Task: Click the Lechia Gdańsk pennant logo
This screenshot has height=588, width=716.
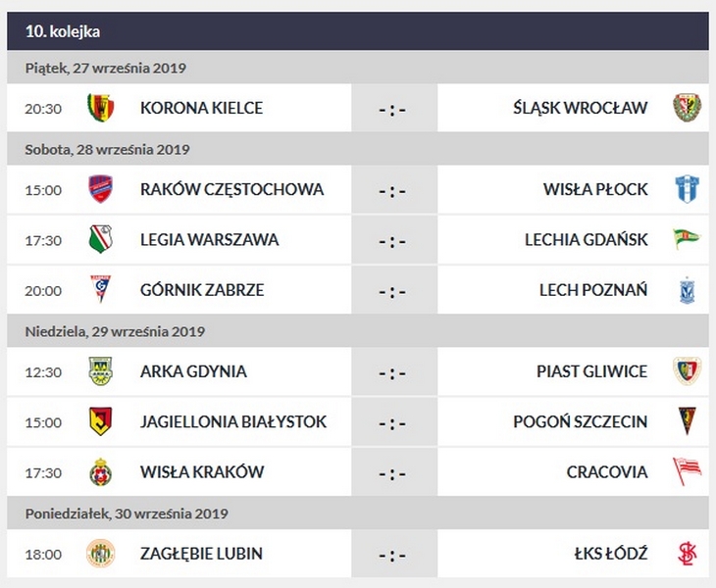Action: (x=687, y=239)
